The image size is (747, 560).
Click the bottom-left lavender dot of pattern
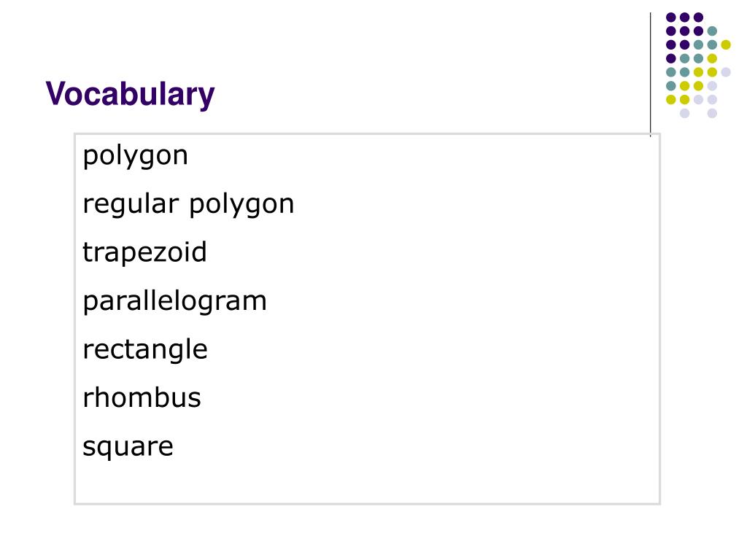pos(684,113)
